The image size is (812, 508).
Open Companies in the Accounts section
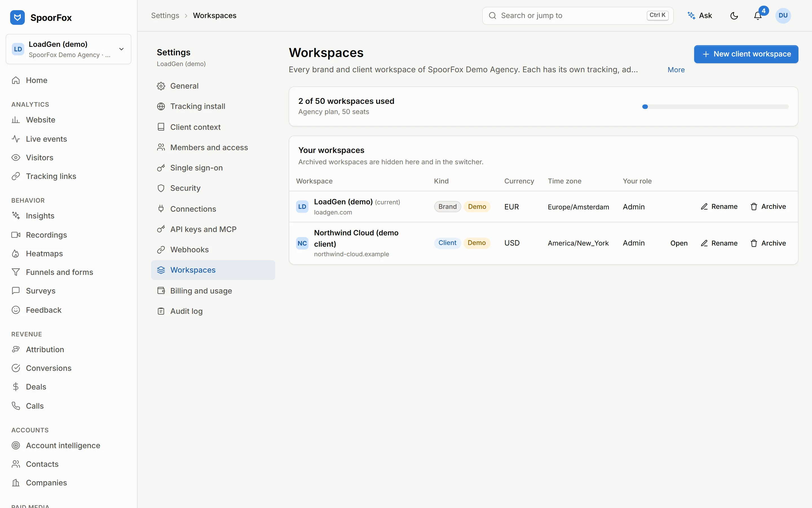coord(69,483)
